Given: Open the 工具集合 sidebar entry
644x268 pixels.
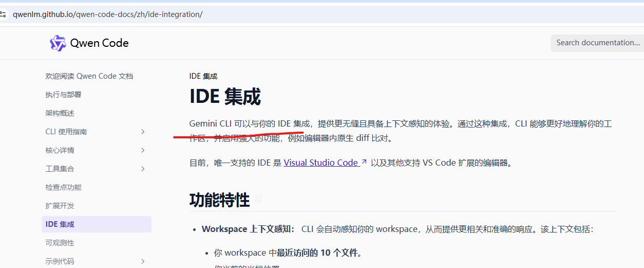Looking at the screenshot, I should click(x=60, y=169).
